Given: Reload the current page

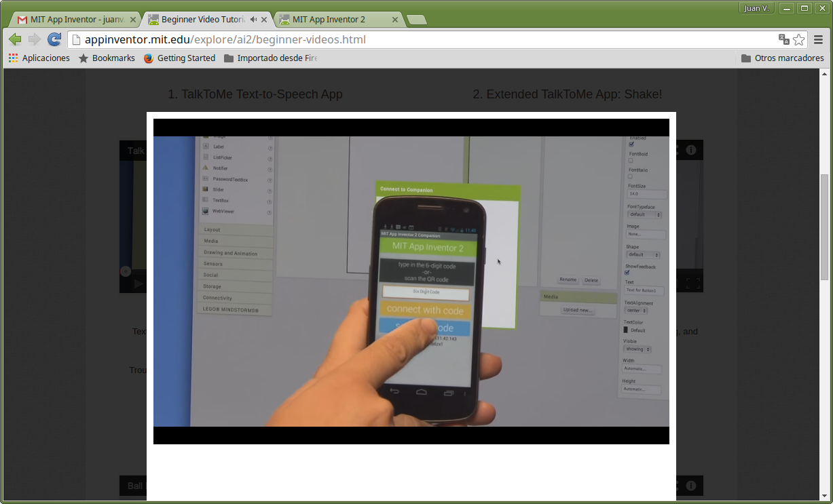Looking at the screenshot, I should [x=54, y=39].
